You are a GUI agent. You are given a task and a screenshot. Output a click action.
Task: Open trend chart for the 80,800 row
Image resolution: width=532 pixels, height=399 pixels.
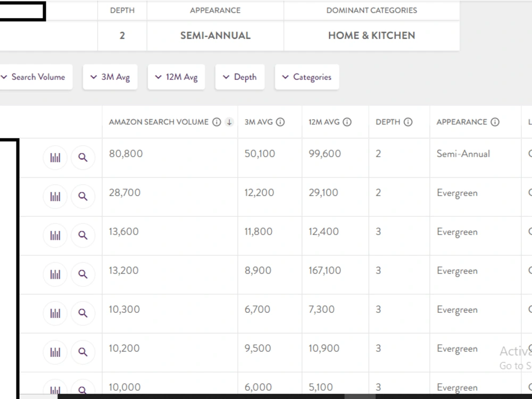click(55, 157)
